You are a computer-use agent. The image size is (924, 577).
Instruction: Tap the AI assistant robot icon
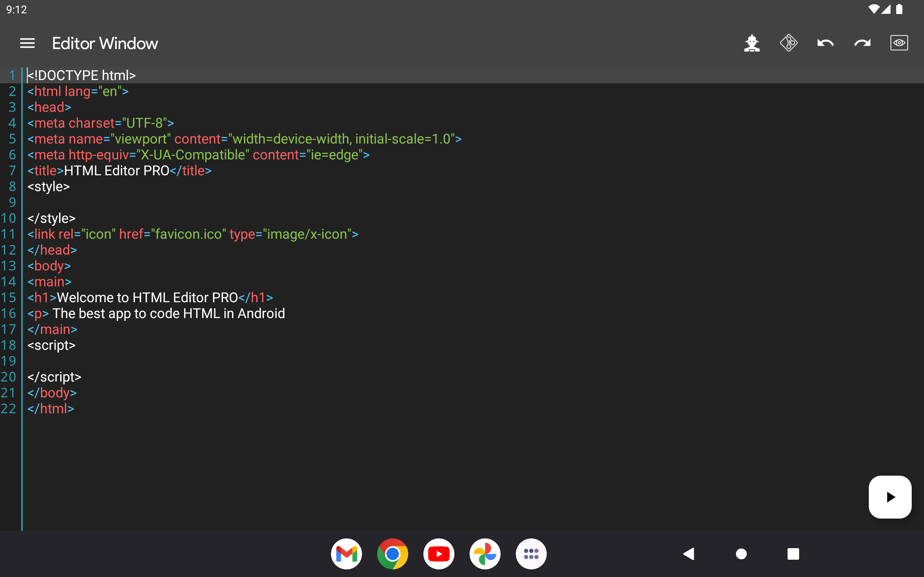[752, 43]
